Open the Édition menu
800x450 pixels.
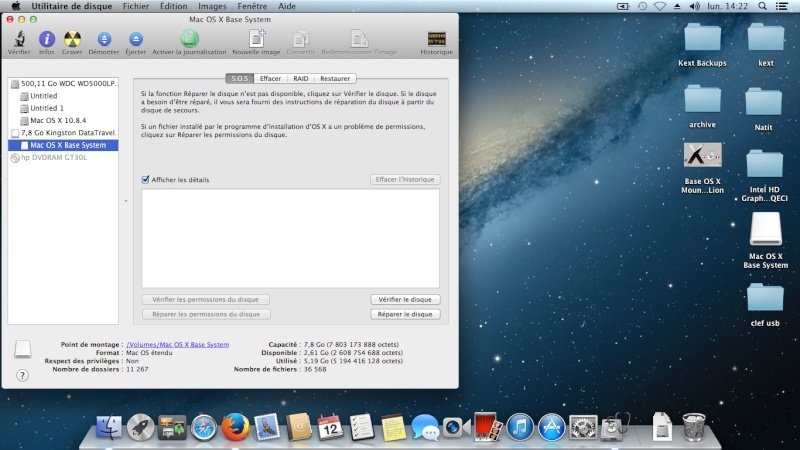(x=173, y=6)
